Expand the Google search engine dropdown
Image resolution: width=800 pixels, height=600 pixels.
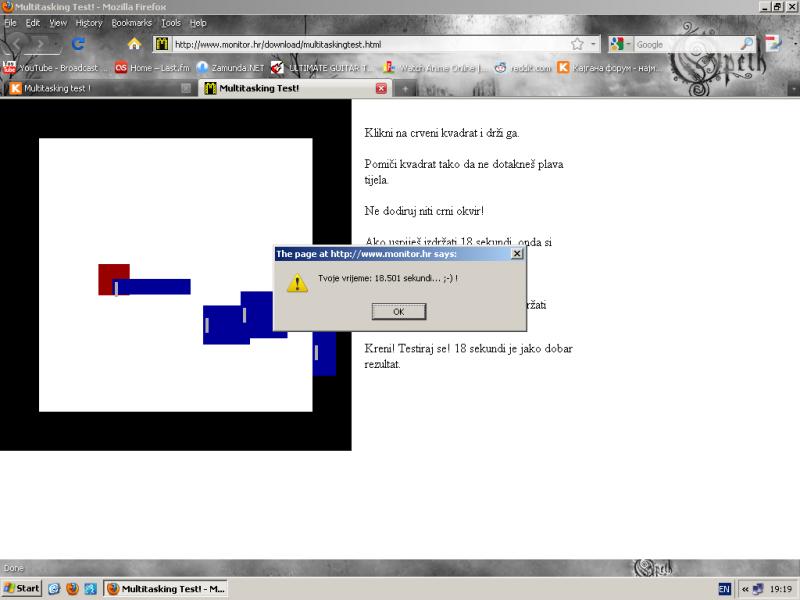[621, 44]
